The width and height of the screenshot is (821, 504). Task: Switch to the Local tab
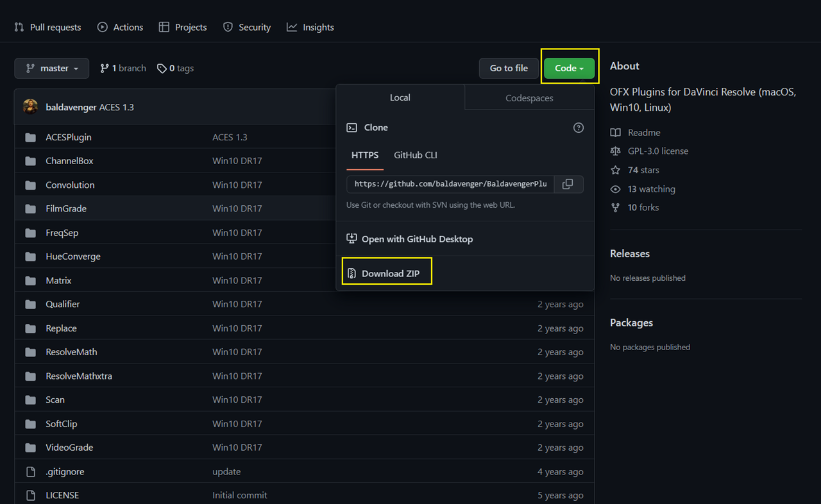pyautogui.click(x=400, y=97)
